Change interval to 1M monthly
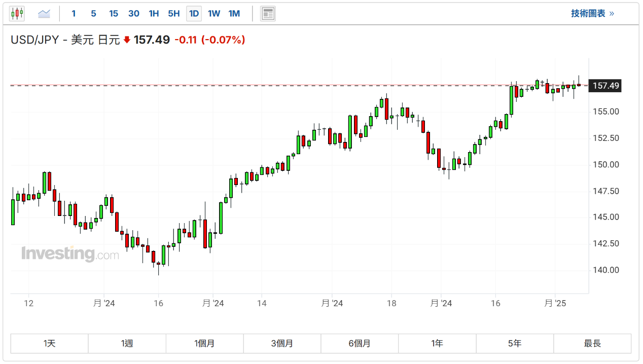This screenshot has height=364, width=643. pos(234,14)
